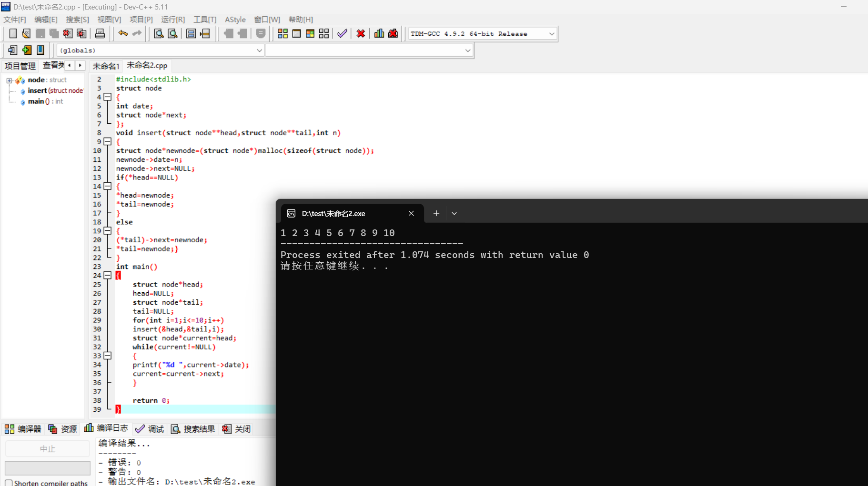Select the 未命名2.cpp editor tab
Screen dimensions: 868x486
coord(147,65)
